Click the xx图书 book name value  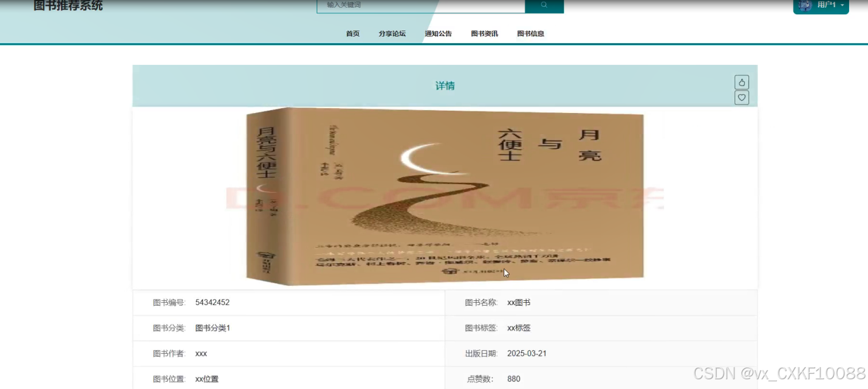(x=519, y=303)
